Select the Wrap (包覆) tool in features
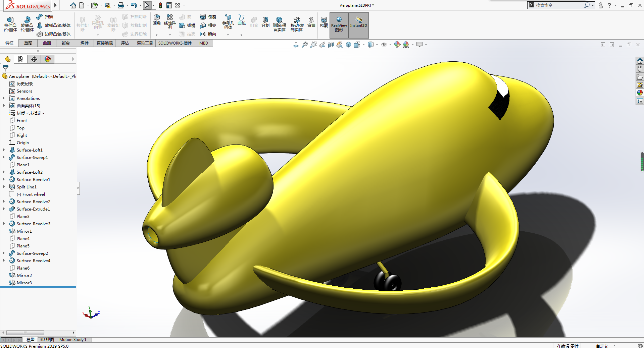Viewport: 644px width, 348px height. pyautogui.click(x=208, y=16)
